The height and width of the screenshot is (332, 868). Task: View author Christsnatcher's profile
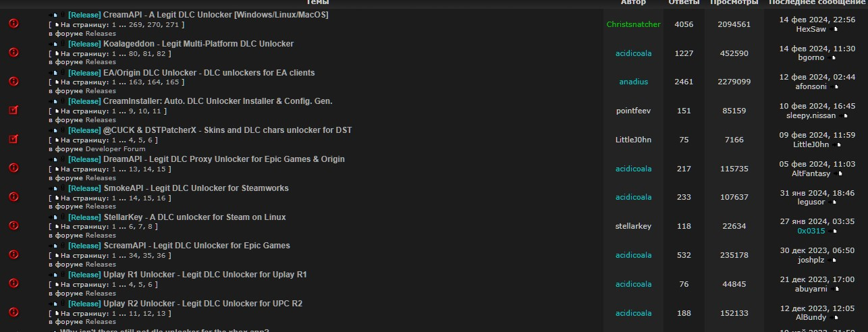click(633, 24)
